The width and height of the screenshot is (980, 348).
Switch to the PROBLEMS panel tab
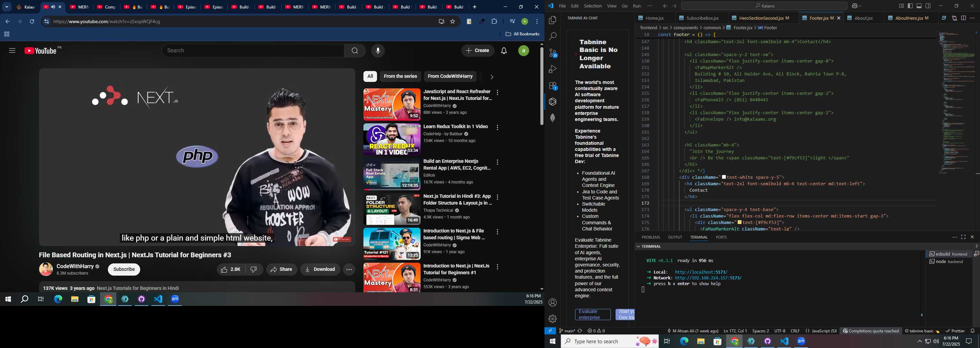(x=651, y=237)
